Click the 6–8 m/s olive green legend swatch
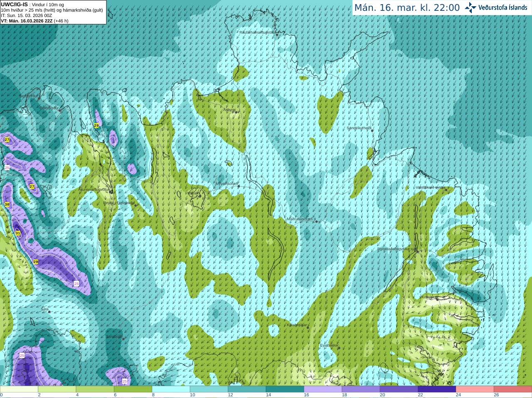 pyautogui.click(x=133, y=389)
